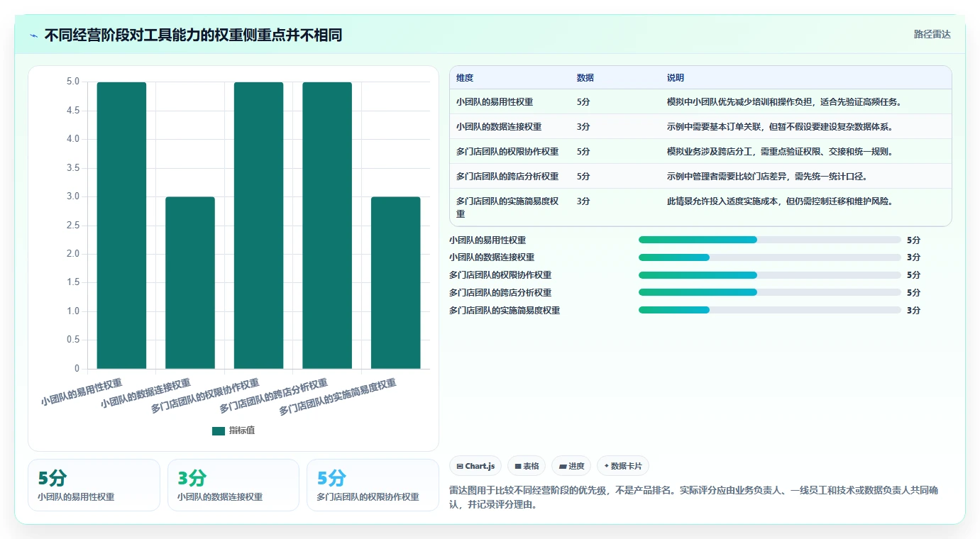Click the Chart.js tag chip
The image size is (980, 539).
[x=475, y=466]
